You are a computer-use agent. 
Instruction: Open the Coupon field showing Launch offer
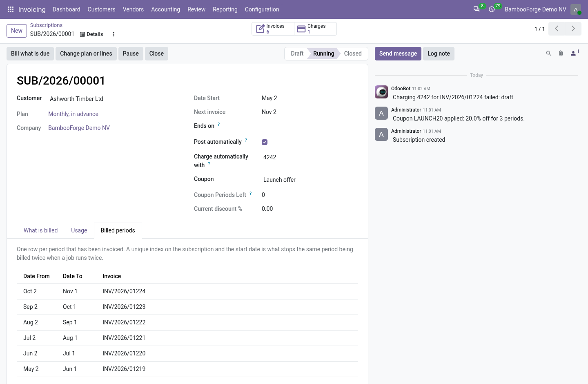(310, 180)
